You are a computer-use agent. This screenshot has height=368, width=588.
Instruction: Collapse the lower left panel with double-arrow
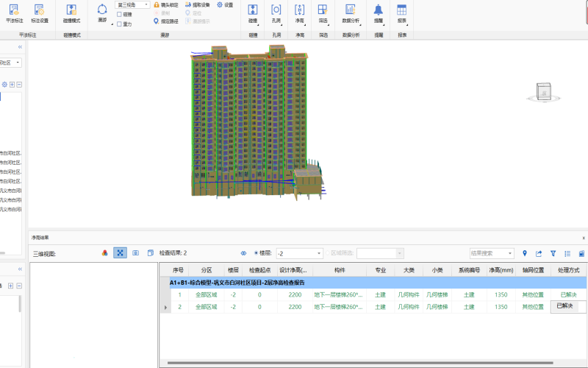click(x=20, y=269)
